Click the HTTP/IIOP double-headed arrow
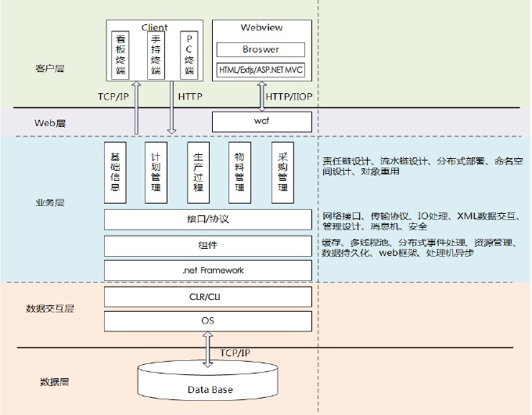Image resolution: width=532 pixels, height=415 pixels. point(261,95)
